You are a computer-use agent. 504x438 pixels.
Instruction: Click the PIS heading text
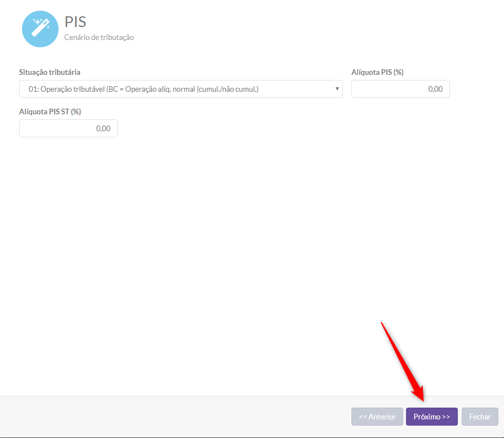[x=75, y=22]
